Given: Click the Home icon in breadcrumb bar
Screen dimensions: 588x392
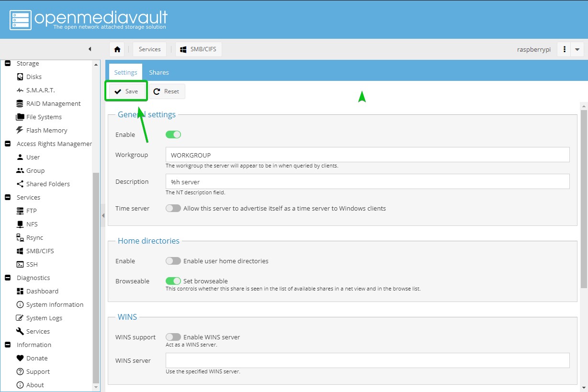Looking at the screenshot, I should pos(117,49).
